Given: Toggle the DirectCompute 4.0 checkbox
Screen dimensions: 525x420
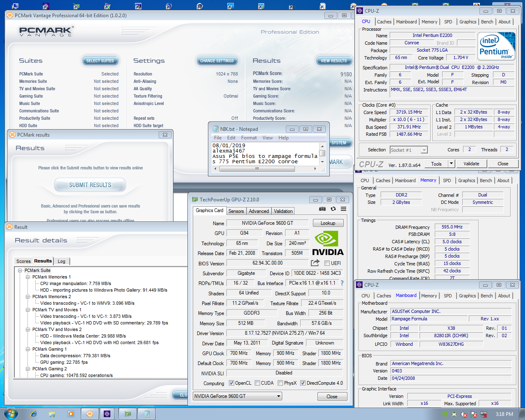Looking at the screenshot, I should click(x=303, y=383).
